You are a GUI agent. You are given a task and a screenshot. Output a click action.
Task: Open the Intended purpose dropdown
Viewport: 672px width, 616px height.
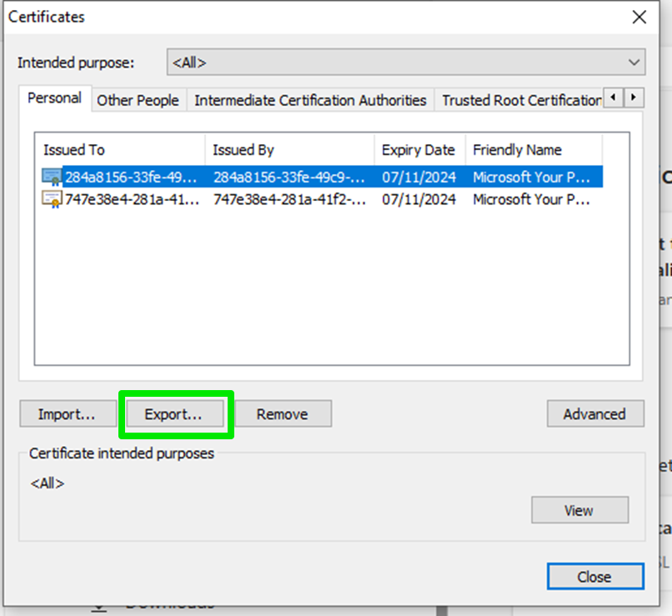tap(406, 63)
